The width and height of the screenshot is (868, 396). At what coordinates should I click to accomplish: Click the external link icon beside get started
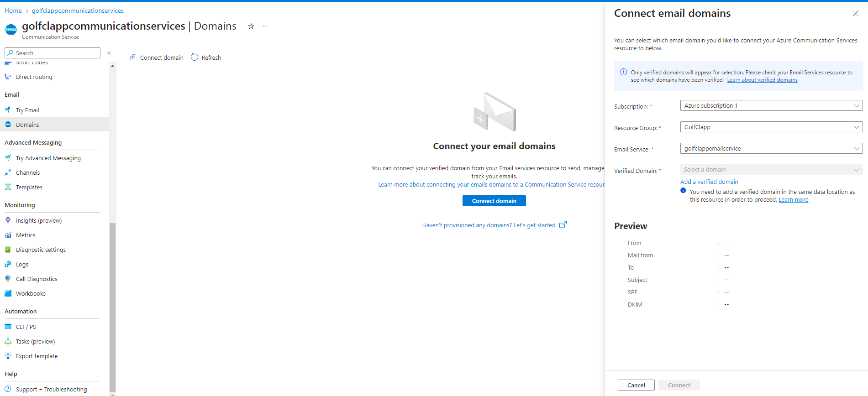563,224
